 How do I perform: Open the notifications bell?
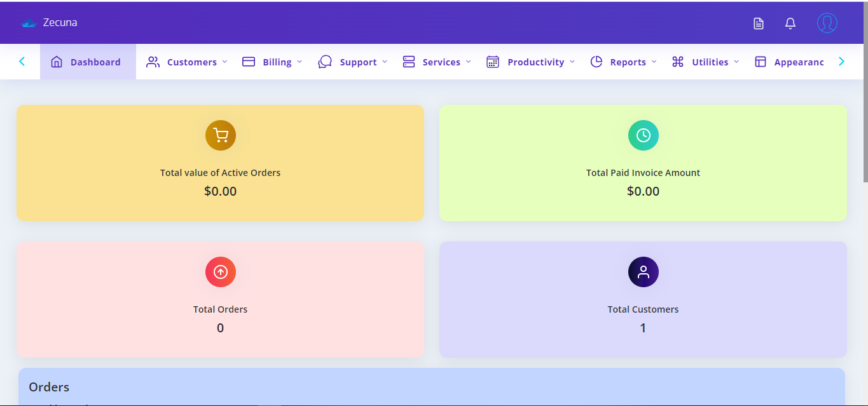pyautogui.click(x=790, y=24)
